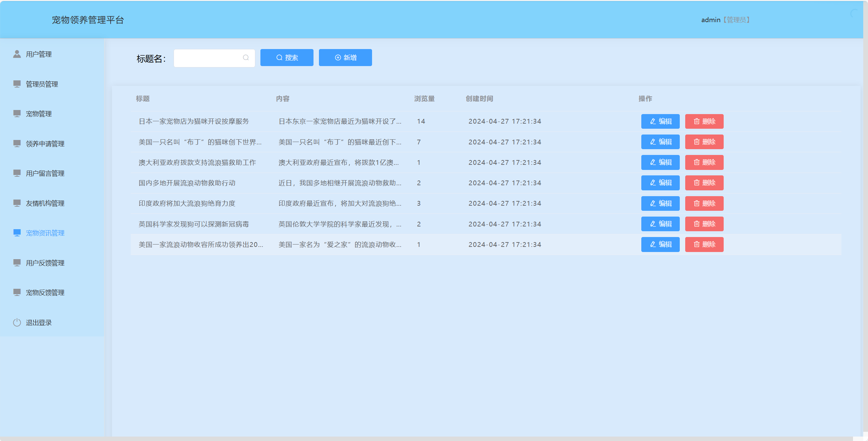
Task: Open the 用户留言管理 menu item
Action: (x=45, y=173)
